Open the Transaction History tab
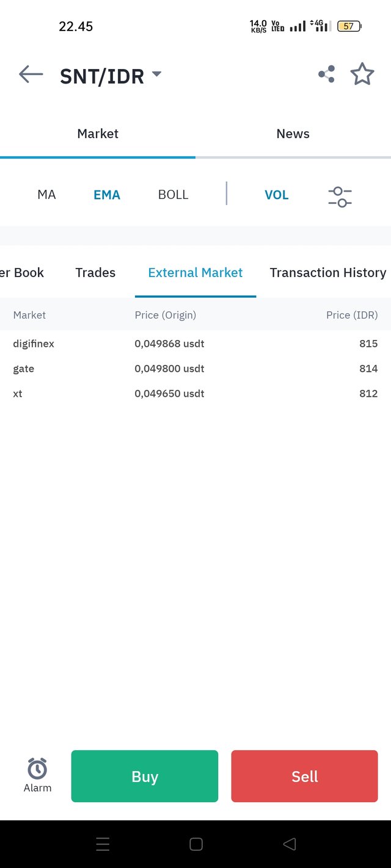This screenshot has width=391, height=868. (x=328, y=273)
